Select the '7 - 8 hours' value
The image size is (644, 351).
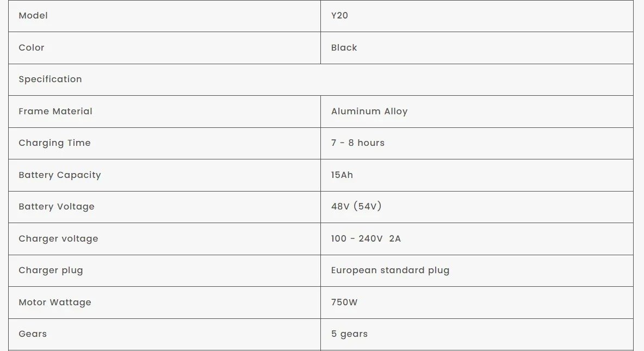[x=358, y=143]
